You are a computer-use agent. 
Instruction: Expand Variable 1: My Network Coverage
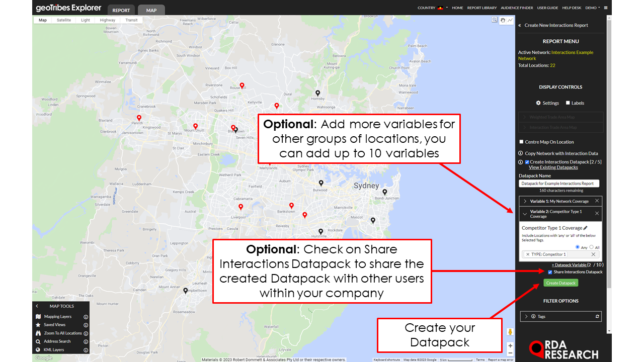525,201
